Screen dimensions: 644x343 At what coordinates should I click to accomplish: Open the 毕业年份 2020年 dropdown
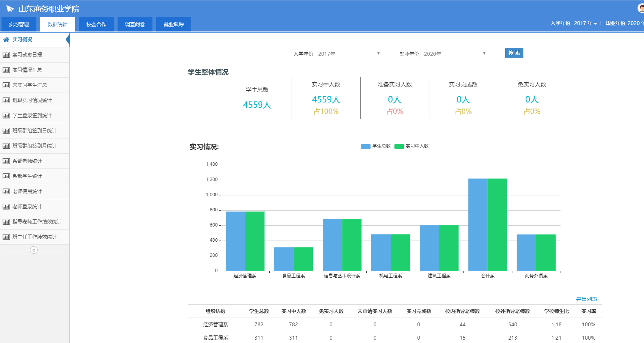coord(454,54)
